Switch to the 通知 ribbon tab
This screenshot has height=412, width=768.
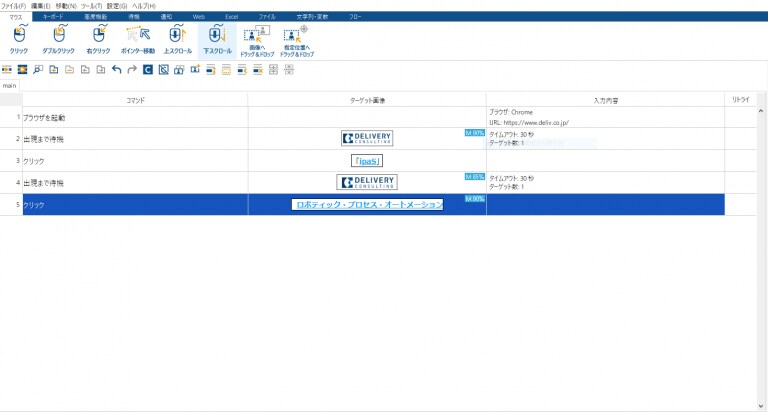[x=167, y=17]
